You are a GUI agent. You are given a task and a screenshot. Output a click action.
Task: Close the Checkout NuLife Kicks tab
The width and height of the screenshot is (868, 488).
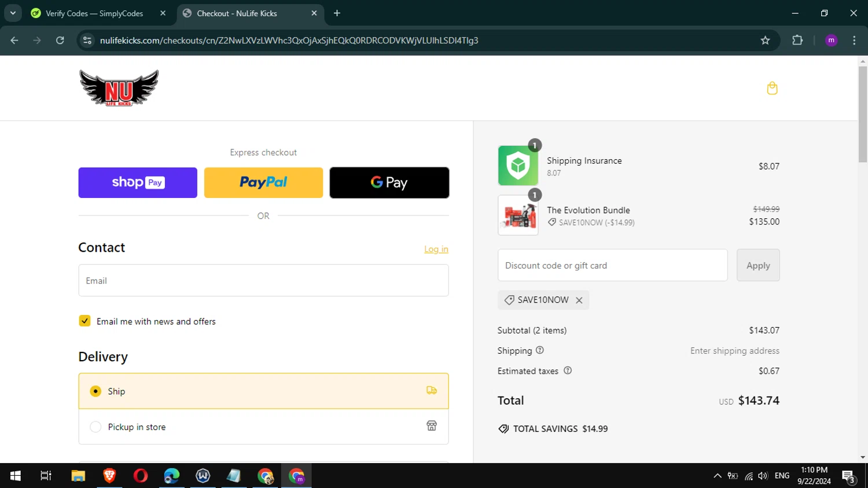coord(314,13)
